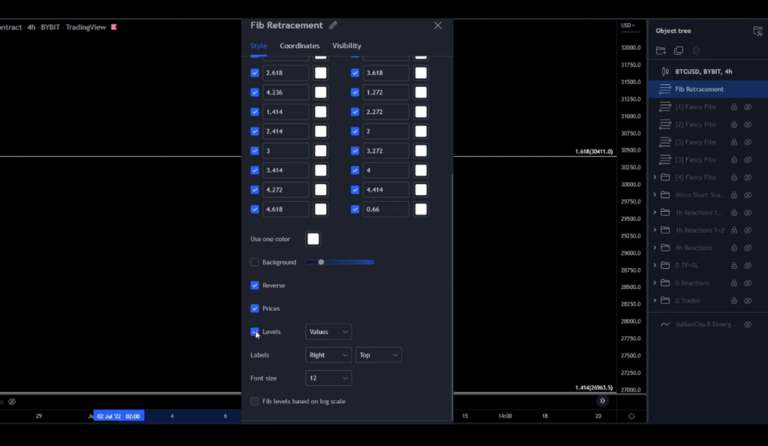
Task: Expand the 1h Reactions 1+2 folder
Action: tap(655, 230)
